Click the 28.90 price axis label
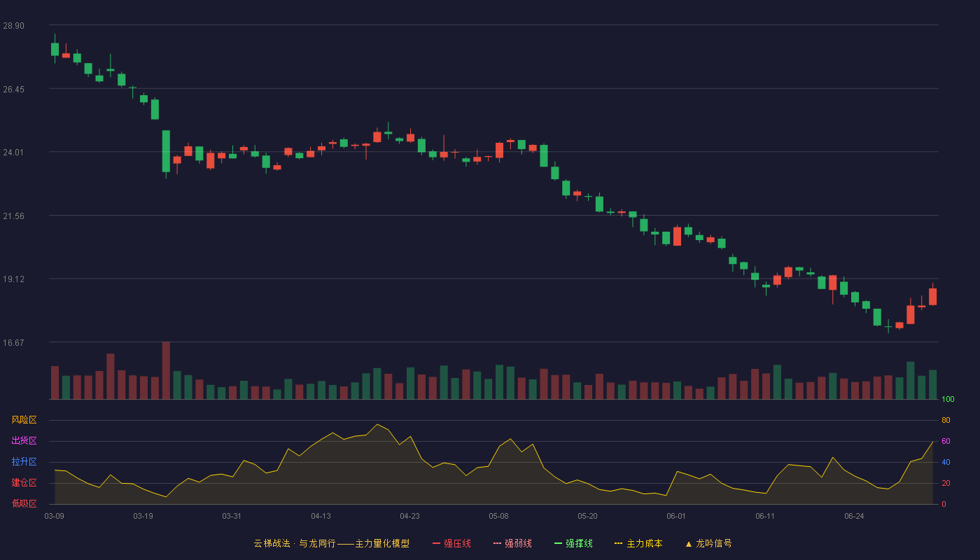Image resolution: width=980 pixels, height=560 pixels. pos(13,26)
